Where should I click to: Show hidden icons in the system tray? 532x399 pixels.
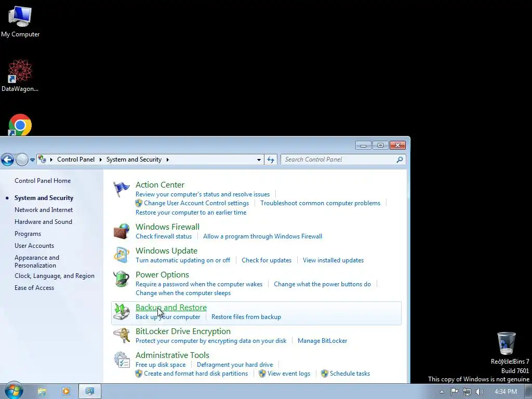[442, 392]
